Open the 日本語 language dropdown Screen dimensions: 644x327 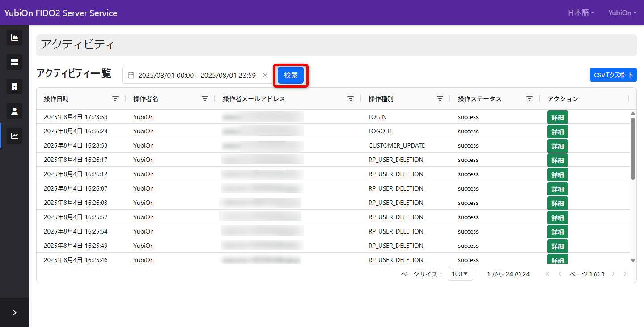point(581,13)
